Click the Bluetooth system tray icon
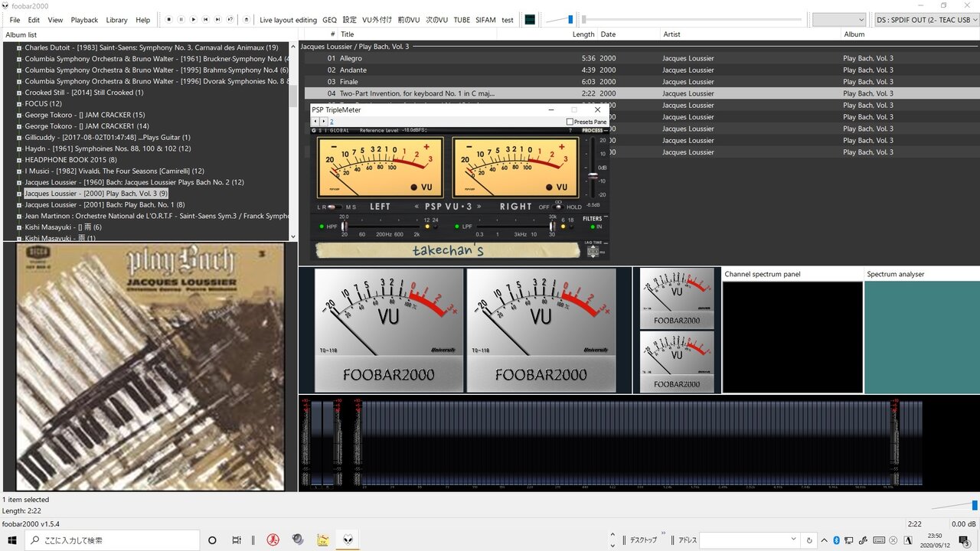980x551 pixels. [837, 540]
